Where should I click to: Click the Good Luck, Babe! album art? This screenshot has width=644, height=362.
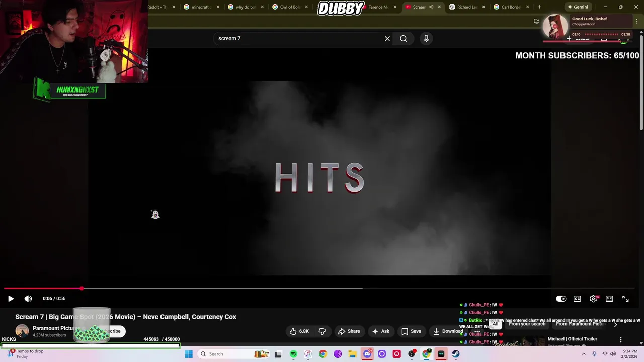[x=555, y=26]
